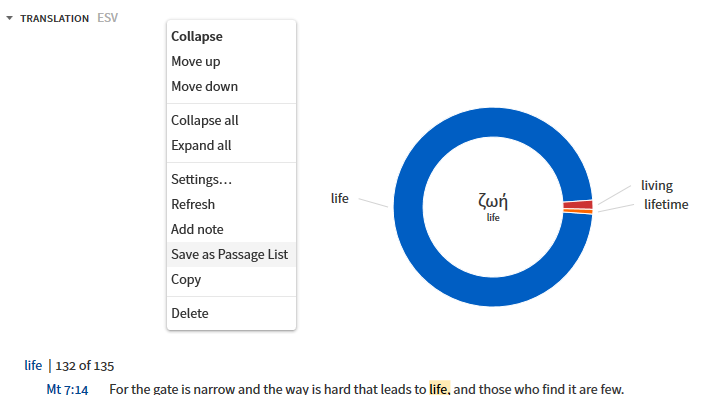Screen dimensions: 710x395
Task: Click the red living chart slice
Action: [578, 205]
